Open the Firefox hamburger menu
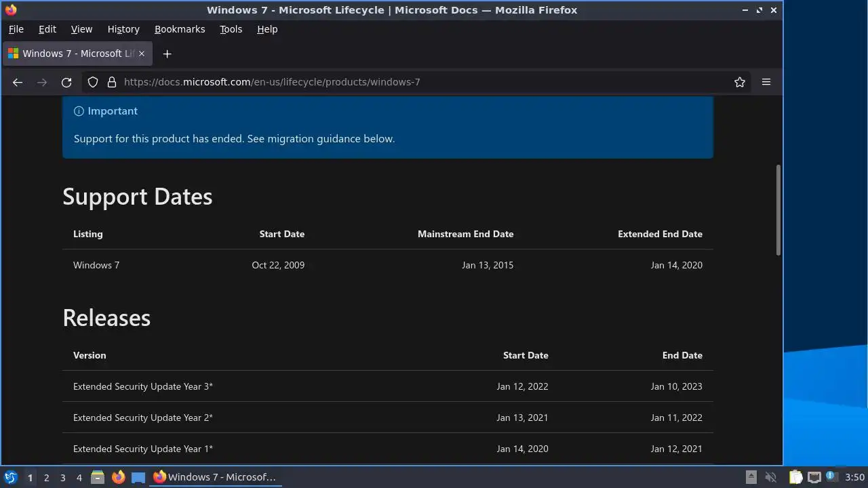 (x=766, y=82)
